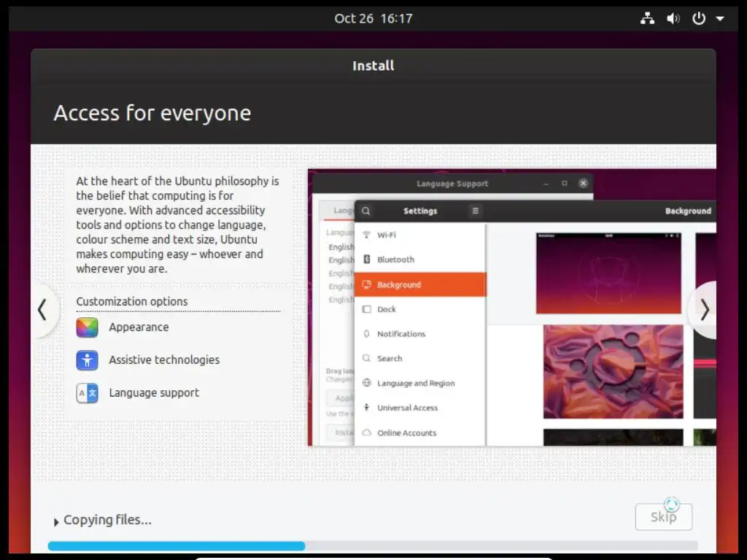
Task: Expand the system menu arrow in top bar
Action: click(x=720, y=19)
